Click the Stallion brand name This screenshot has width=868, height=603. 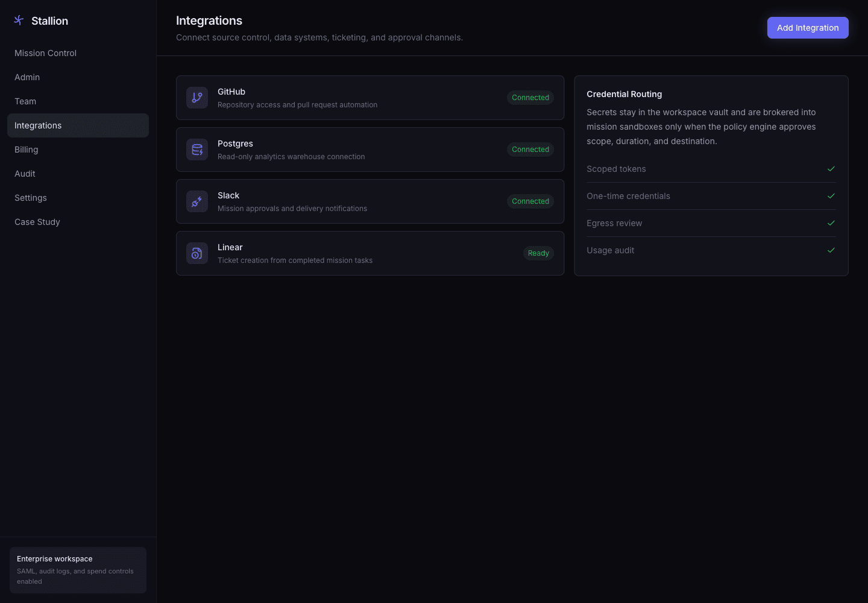[x=49, y=21]
